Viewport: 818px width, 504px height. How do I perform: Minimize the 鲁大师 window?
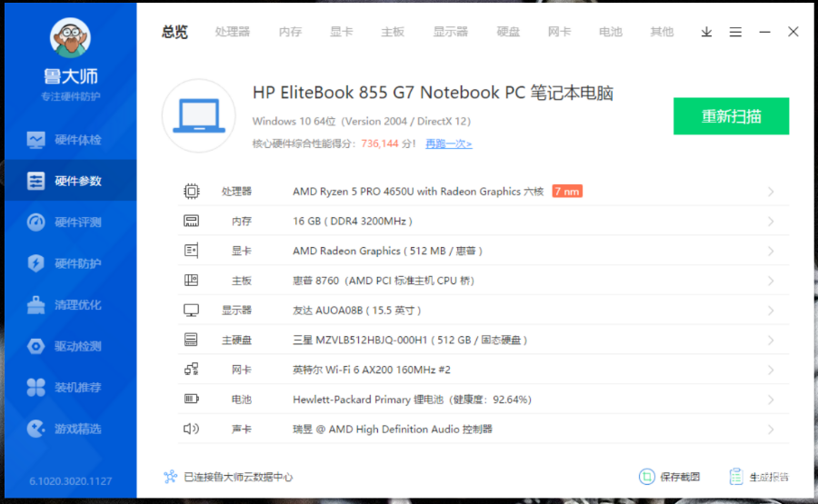click(x=764, y=33)
